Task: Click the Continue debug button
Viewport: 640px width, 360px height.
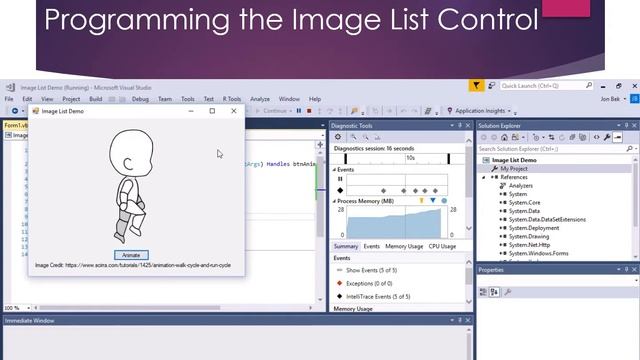Action: (x=271, y=111)
